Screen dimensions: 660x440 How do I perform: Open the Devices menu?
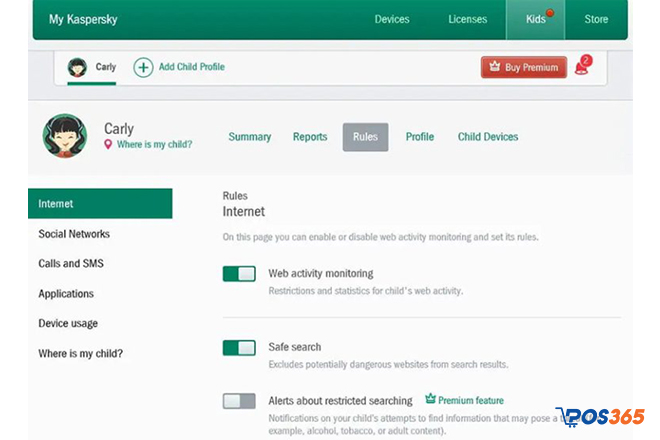(392, 19)
